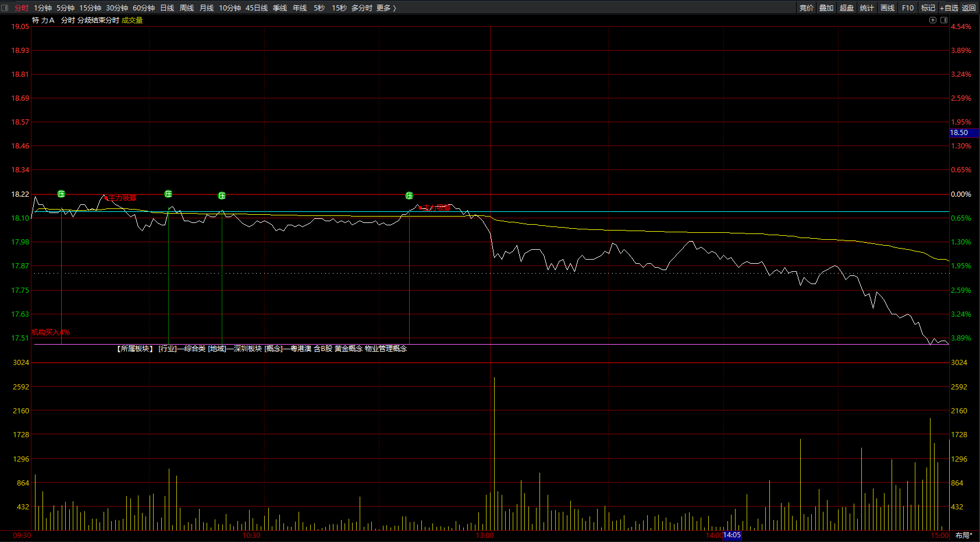
Task: Switch to the 10分钟 period tab
Action: click(x=230, y=8)
